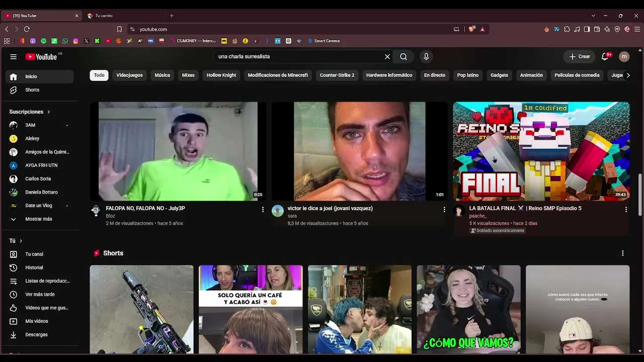Go back in the browser

pos(7,29)
